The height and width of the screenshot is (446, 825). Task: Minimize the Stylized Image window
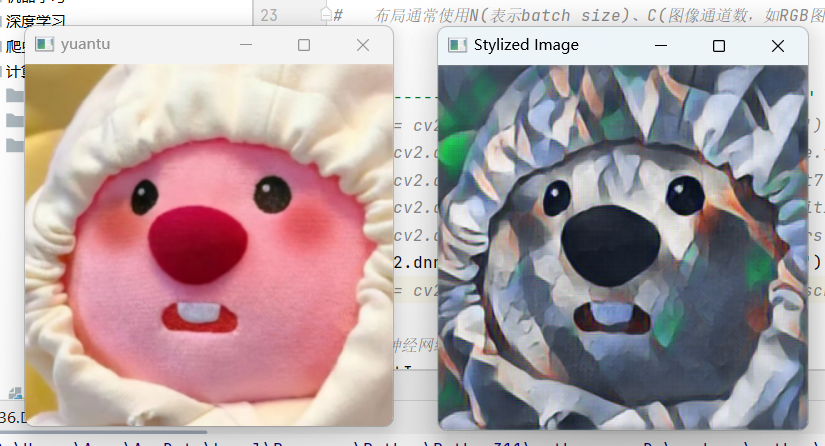661,46
